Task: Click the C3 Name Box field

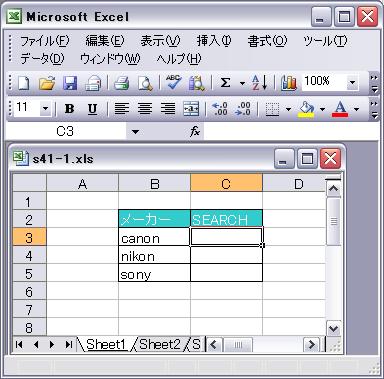Action: (x=65, y=131)
